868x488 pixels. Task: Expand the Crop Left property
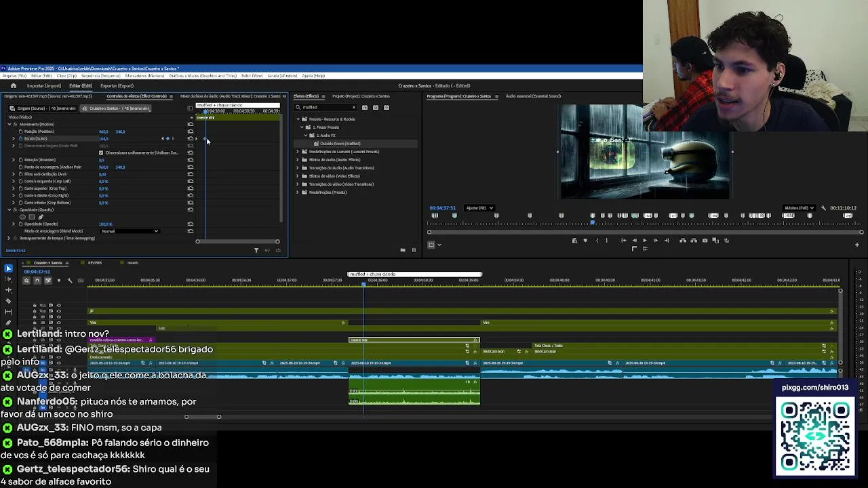13,181
